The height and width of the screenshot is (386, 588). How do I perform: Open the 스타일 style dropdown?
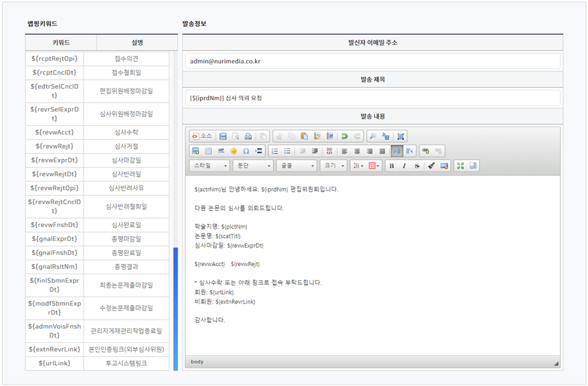[210, 166]
